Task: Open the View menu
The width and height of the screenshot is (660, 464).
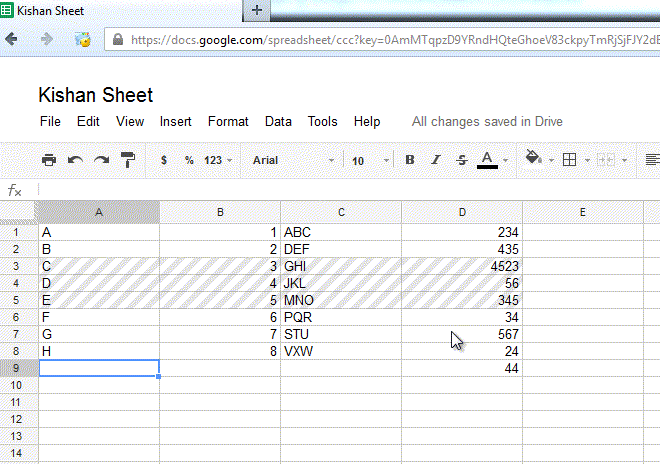Action: tap(130, 122)
